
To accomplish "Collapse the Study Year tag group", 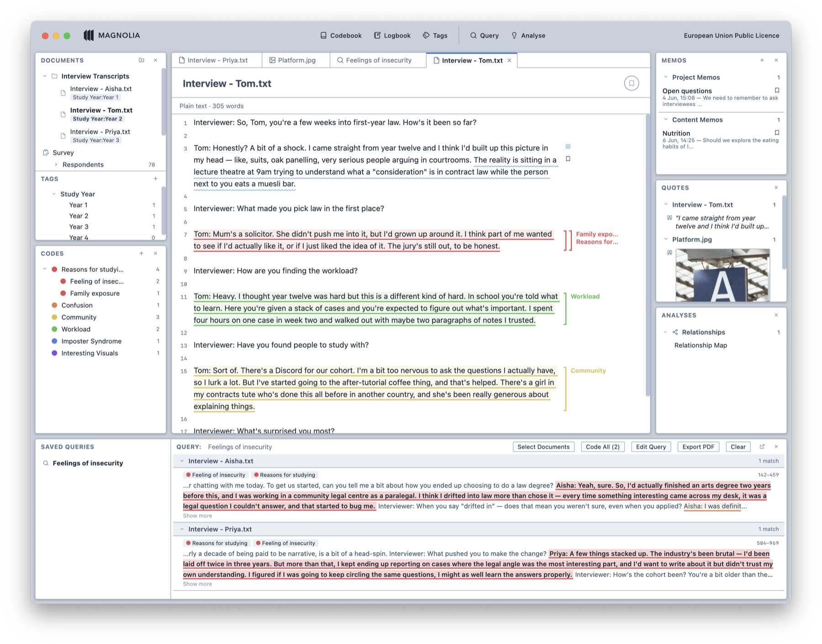I will pyautogui.click(x=54, y=194).
